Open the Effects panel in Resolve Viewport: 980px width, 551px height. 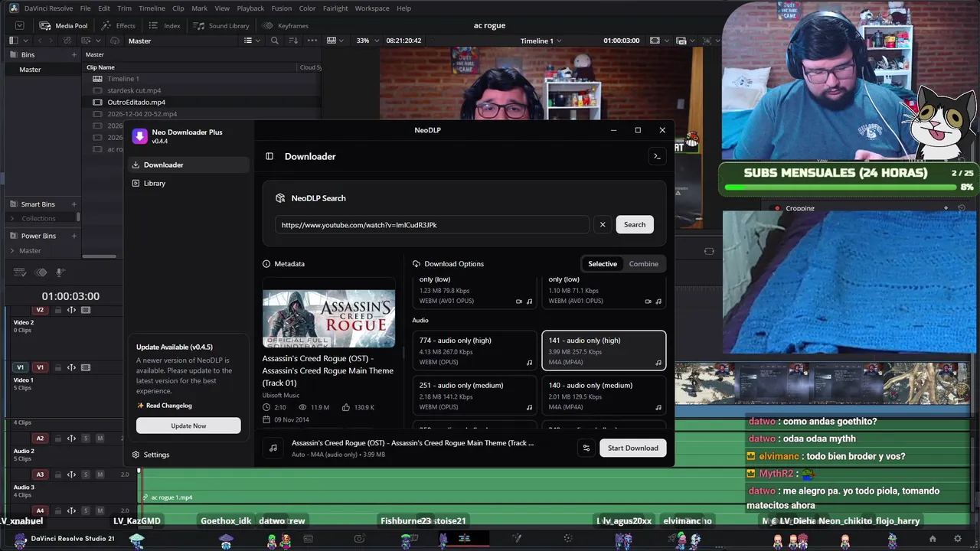119,25
